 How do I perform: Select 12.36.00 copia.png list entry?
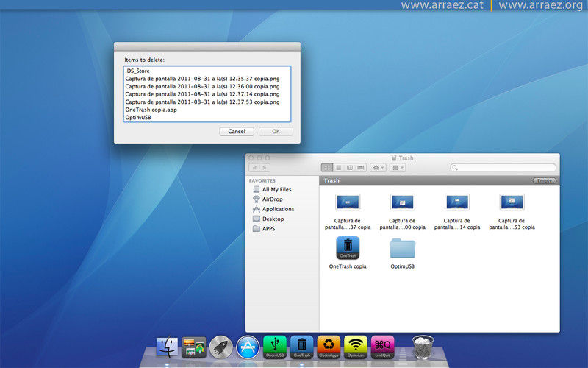[x=207, y=86]
